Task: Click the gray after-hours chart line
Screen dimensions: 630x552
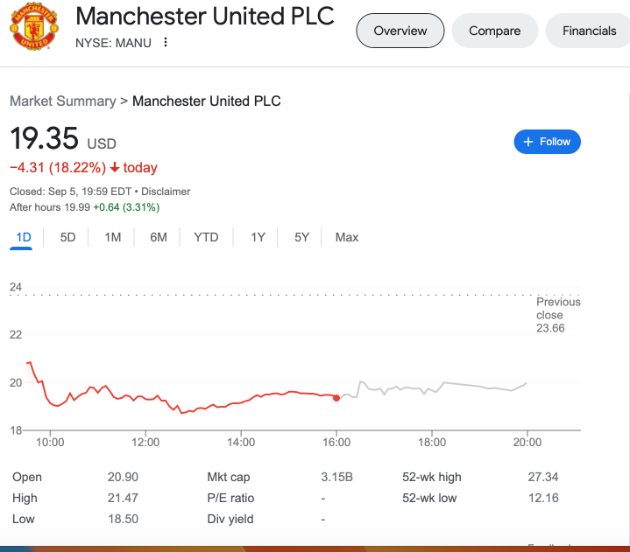Action: point(450,386)
